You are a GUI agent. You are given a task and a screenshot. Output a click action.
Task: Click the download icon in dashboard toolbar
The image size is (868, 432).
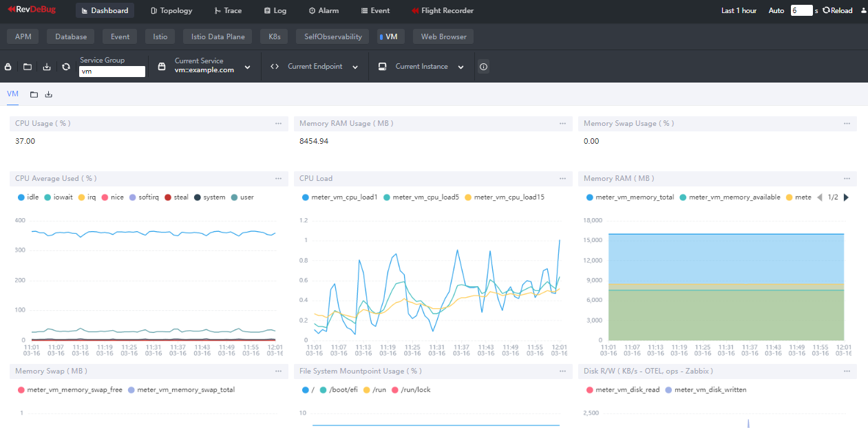point(47,67)
